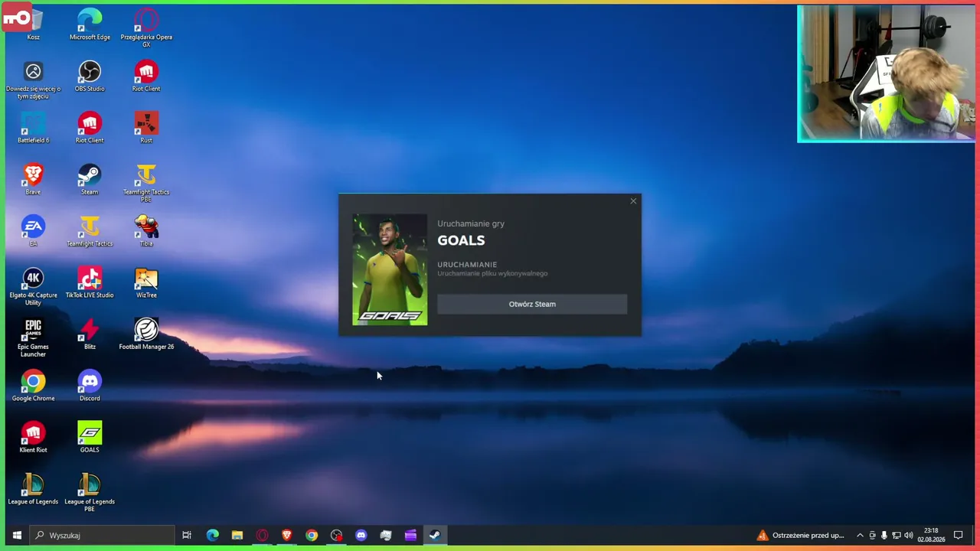Switch to OBS Studio on the taskbar

coord(336,535)
